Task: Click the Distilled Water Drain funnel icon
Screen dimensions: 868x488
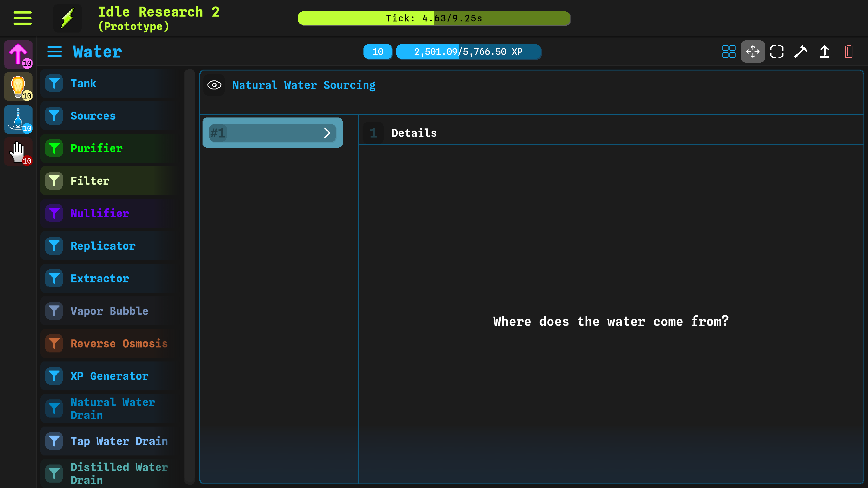Action: coord(54,474)
